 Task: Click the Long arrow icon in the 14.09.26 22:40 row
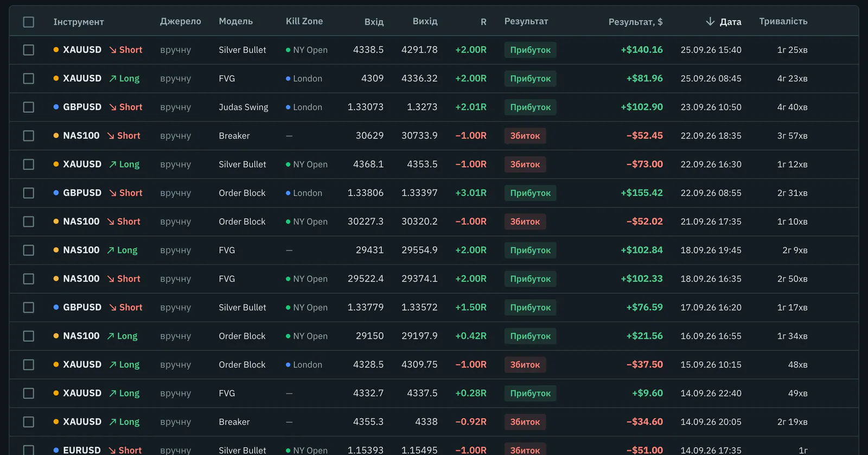tap(113, 394)
